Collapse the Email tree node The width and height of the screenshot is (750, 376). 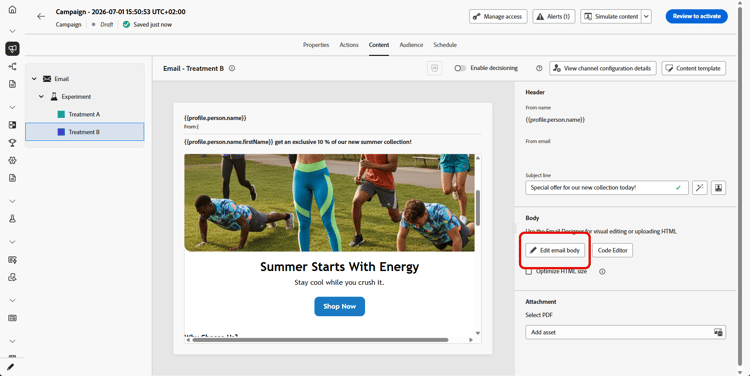pos(34,79)
